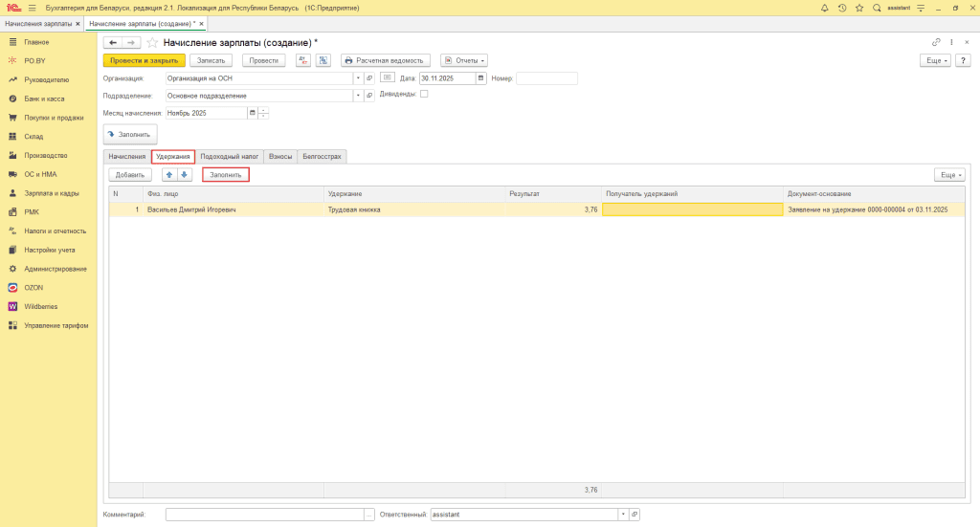Image resolution: width=980 pixels, height=527 pixels.
Task: Move the row up with arrow icon
Action: [x=169, y=175]
